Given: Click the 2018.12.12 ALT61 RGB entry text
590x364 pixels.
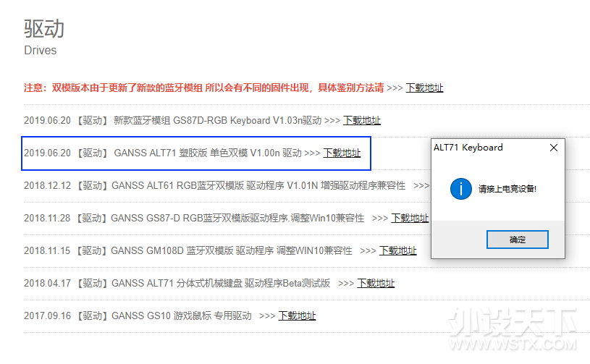Looking at the screenshot, I should (214, 186).
